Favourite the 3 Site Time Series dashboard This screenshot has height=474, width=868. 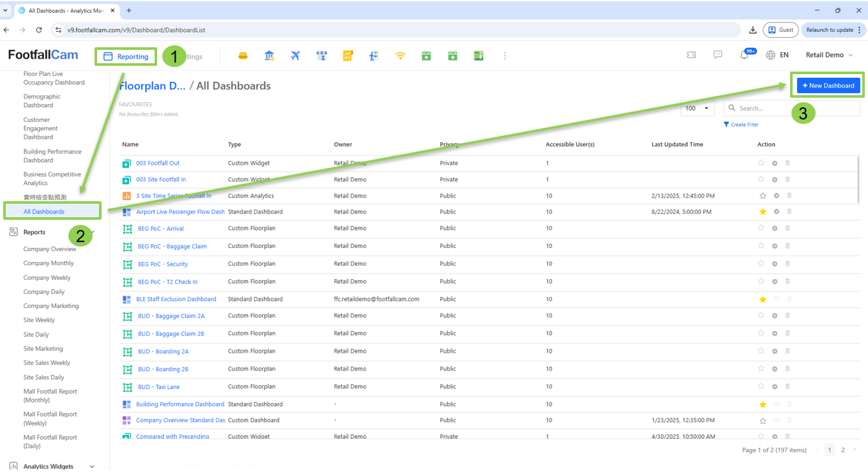click(x=763, y=196)
